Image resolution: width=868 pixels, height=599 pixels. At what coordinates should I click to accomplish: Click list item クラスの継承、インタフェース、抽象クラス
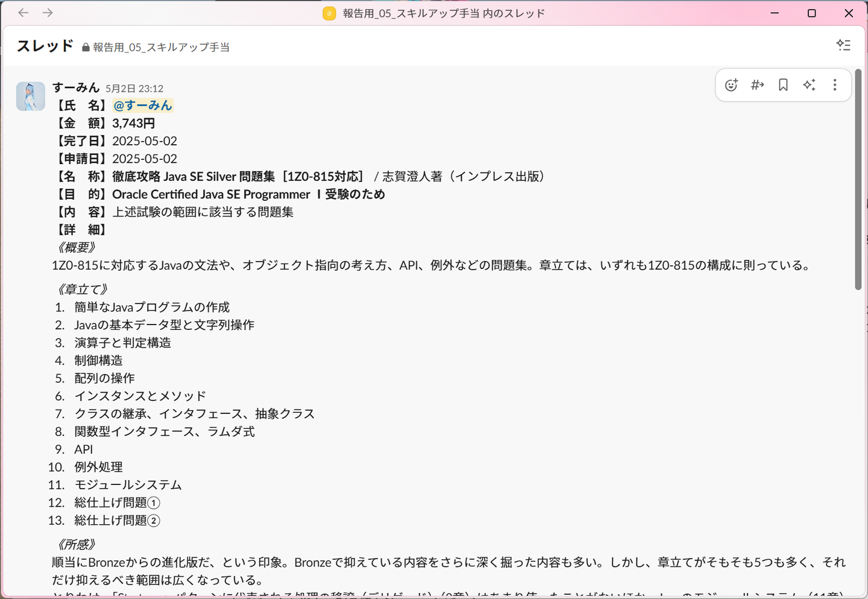tap(195, 414)
